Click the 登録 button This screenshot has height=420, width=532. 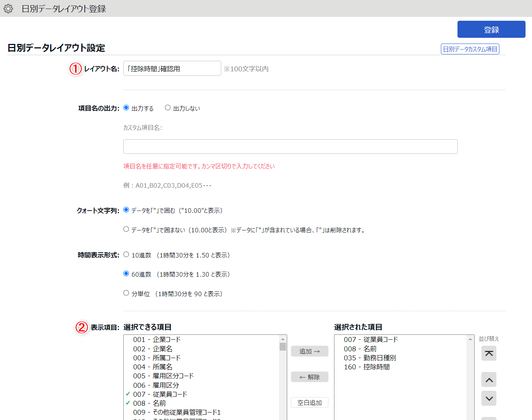pos(491,29)
